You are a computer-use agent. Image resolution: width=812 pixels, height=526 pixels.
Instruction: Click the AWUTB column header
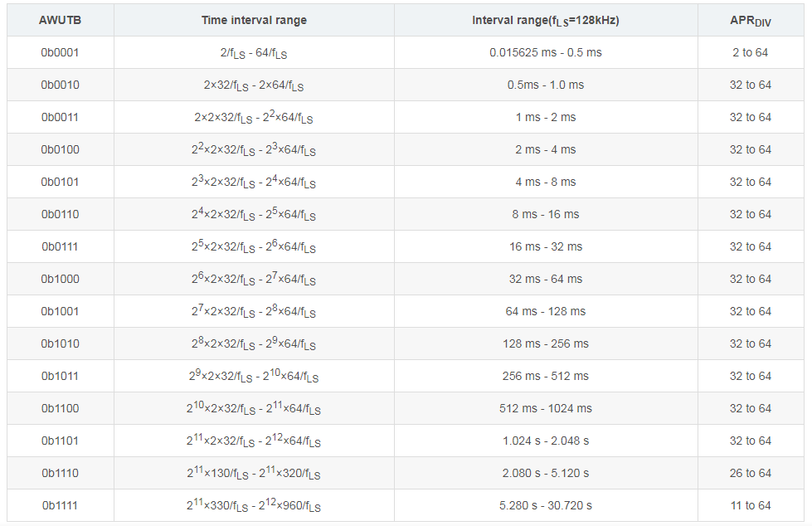point(60,20)
